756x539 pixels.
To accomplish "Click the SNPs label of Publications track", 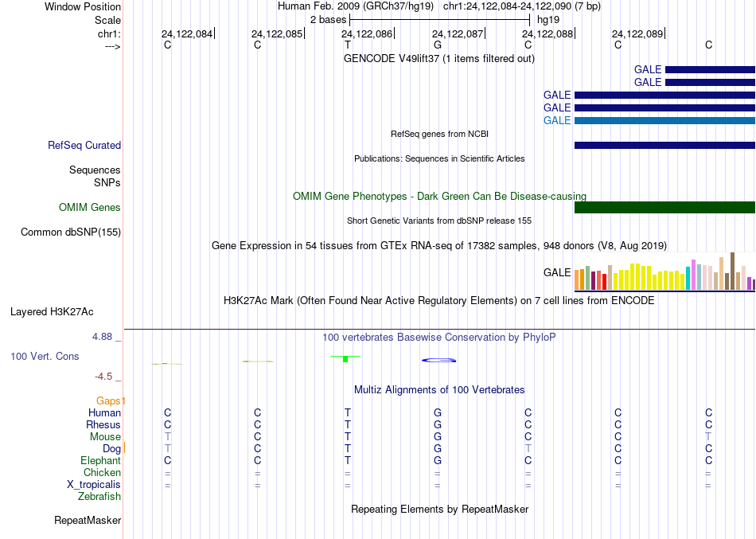I will (107, 182).
